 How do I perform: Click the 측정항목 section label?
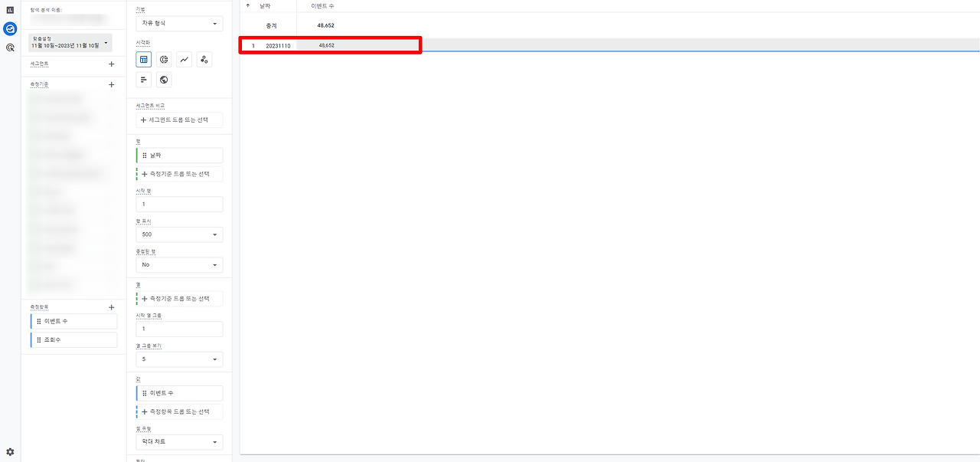tap(39, 307)
